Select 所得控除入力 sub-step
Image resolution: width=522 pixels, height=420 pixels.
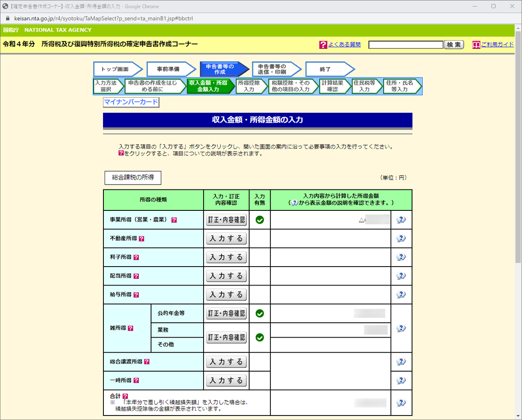click(x=252, y=86)
